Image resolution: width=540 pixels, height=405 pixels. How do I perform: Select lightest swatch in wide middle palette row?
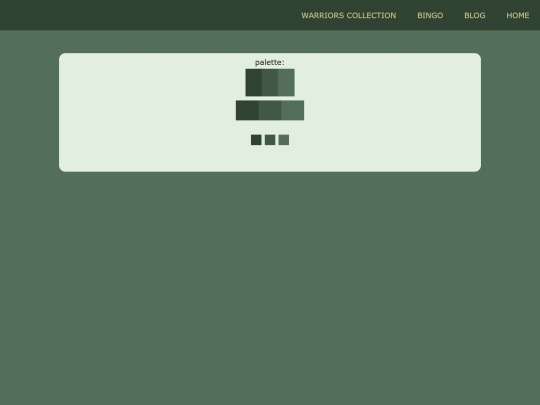pyautogui.click(x=293, y=110)
